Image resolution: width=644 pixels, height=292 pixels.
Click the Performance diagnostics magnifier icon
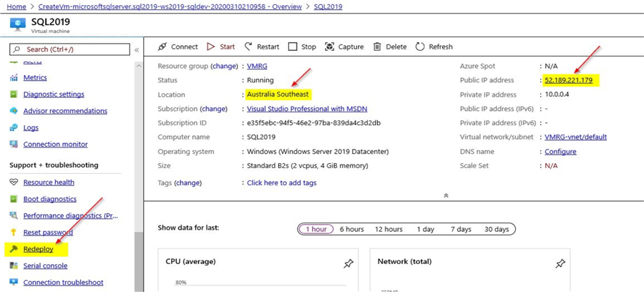tap(14, 215)
